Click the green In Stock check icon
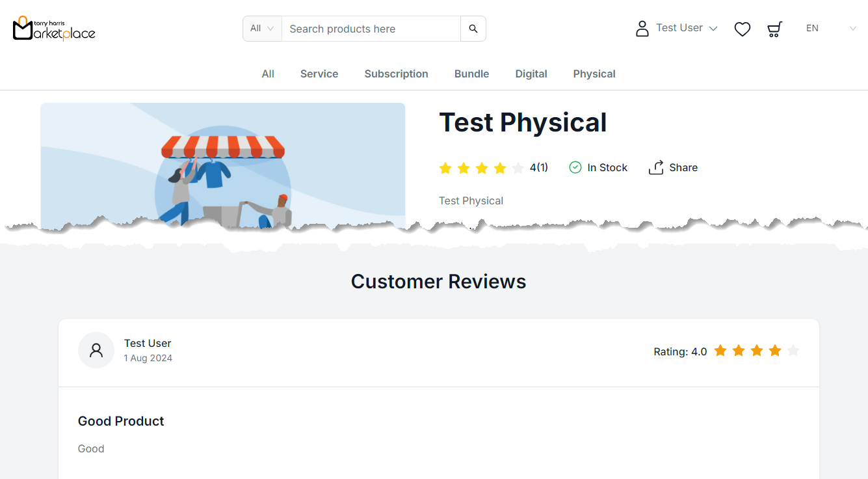This screenshot has height=479, width=868. (575, 167)
